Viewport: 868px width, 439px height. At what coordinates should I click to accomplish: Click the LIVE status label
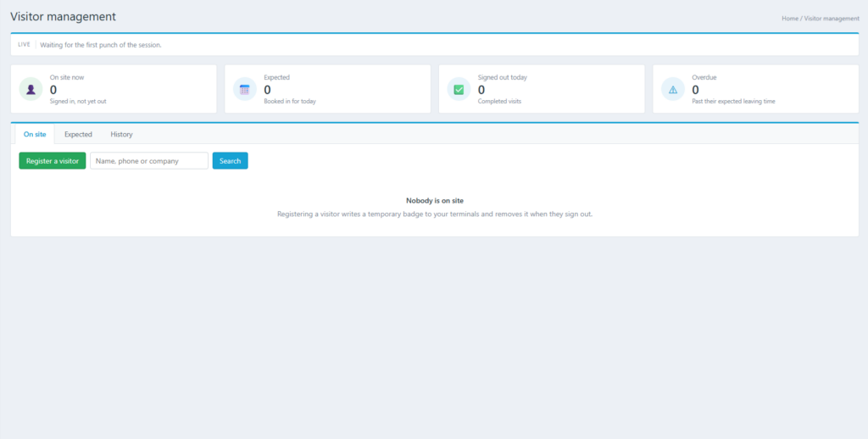(x=24, y=45)
